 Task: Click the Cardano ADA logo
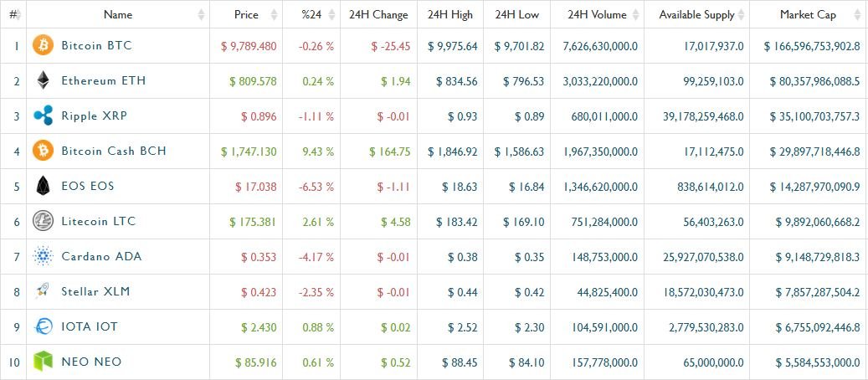[x=44, y=256]
